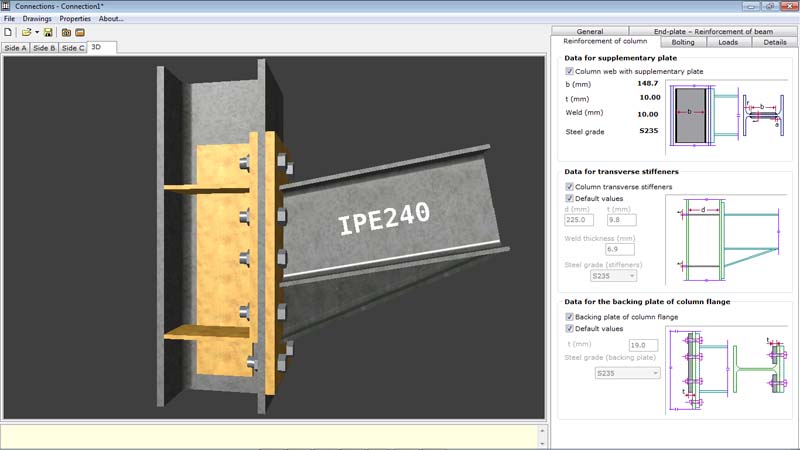Click the camera snapshot icon
Viewport: 800px width, 450px height.
[66, 32]
